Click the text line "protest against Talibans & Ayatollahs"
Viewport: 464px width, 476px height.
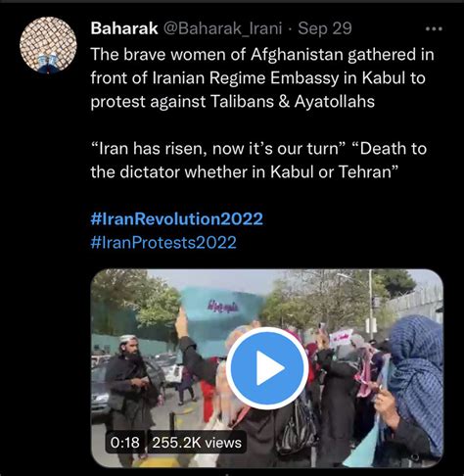pos(233,102)
